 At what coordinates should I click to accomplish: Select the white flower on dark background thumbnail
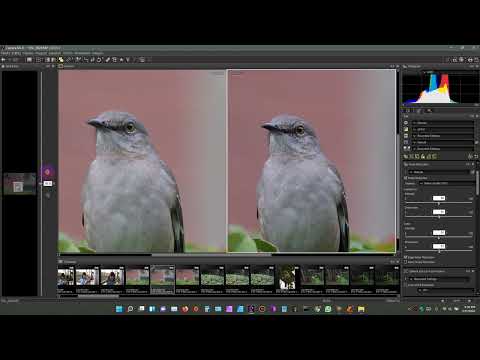(x=287, y=278)
